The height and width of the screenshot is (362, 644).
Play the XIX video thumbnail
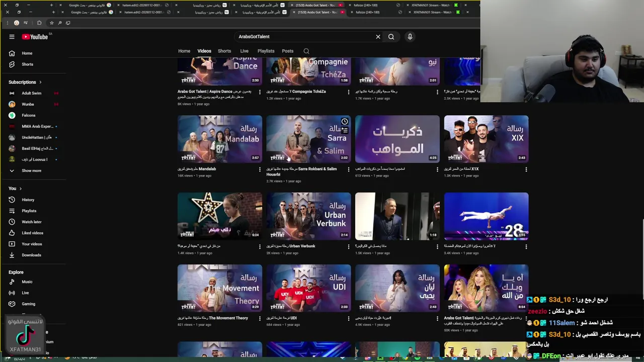pos(486,139)
